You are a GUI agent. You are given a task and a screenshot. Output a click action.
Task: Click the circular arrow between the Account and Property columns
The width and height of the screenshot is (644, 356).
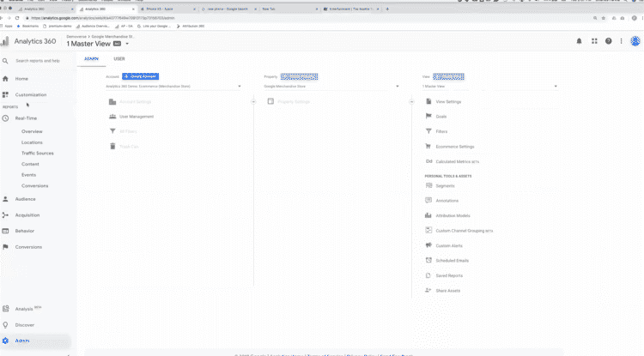tap(253, 102)
